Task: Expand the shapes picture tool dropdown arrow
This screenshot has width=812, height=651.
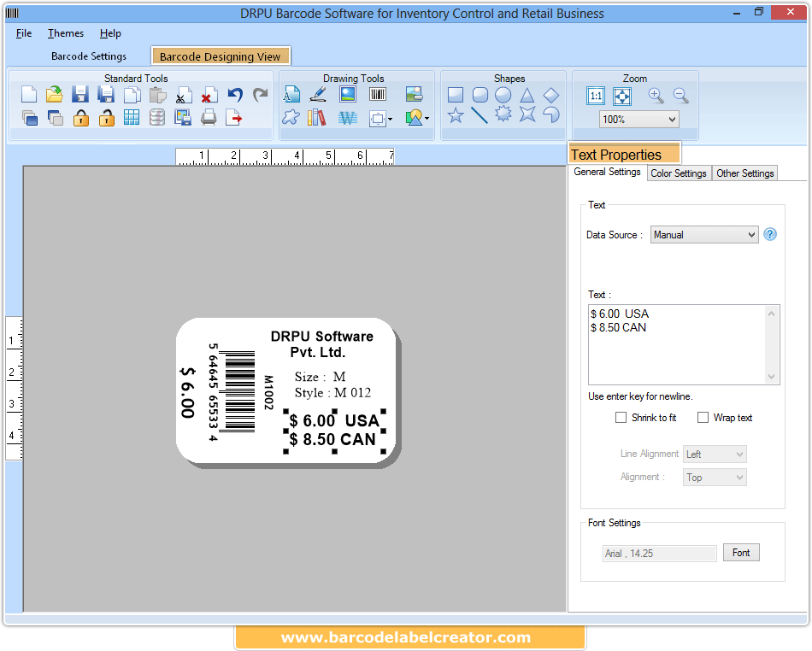Action: (x=427, y=119)
